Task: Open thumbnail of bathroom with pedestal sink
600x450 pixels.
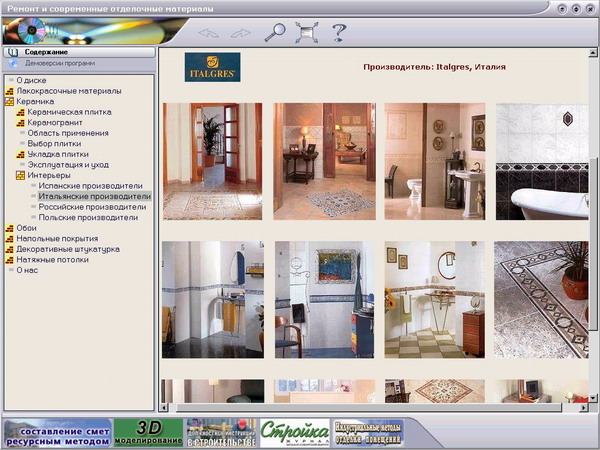Action: click(x=435, y=161)
